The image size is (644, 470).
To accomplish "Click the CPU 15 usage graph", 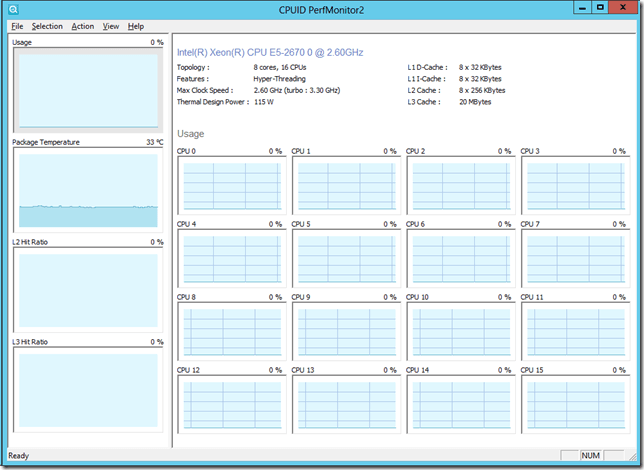I will (575, 404).
